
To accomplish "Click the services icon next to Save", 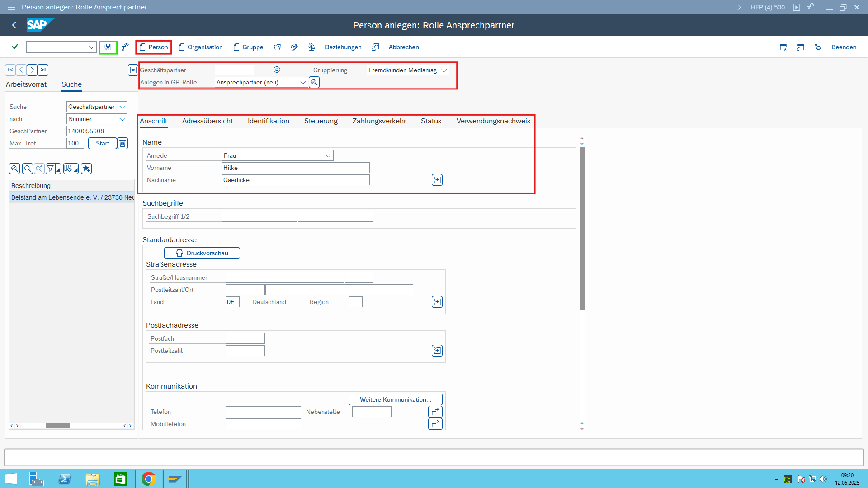I will (125, 47).
